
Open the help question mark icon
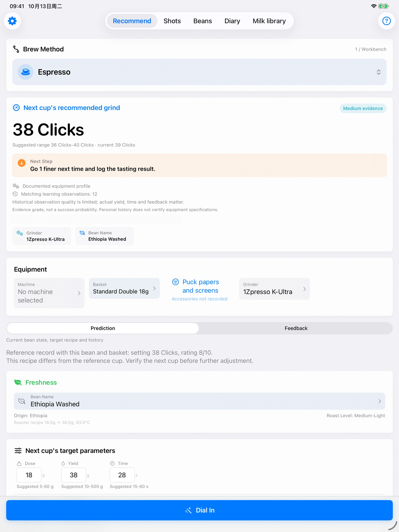pos(386,21)
